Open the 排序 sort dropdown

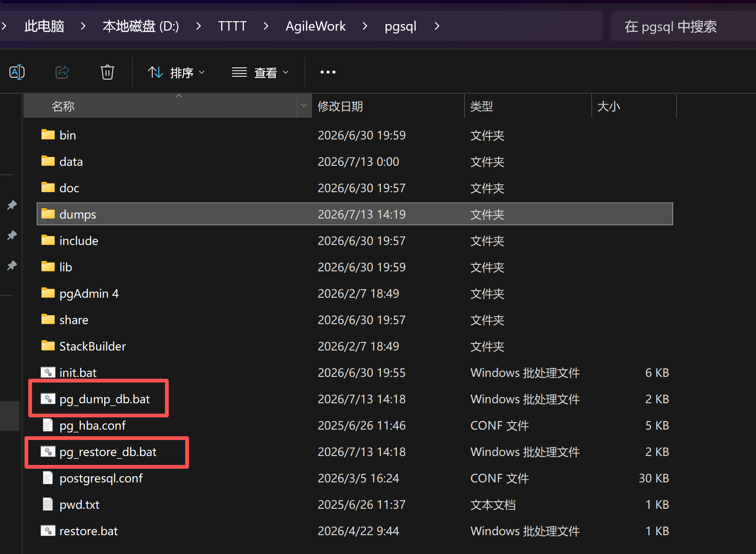[x=176, y=73]
